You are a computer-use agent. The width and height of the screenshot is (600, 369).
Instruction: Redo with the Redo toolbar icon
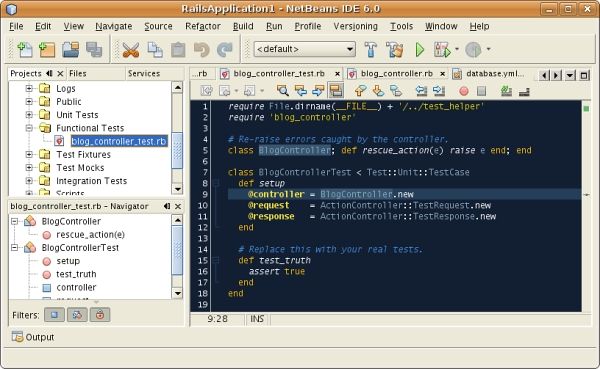225,50
